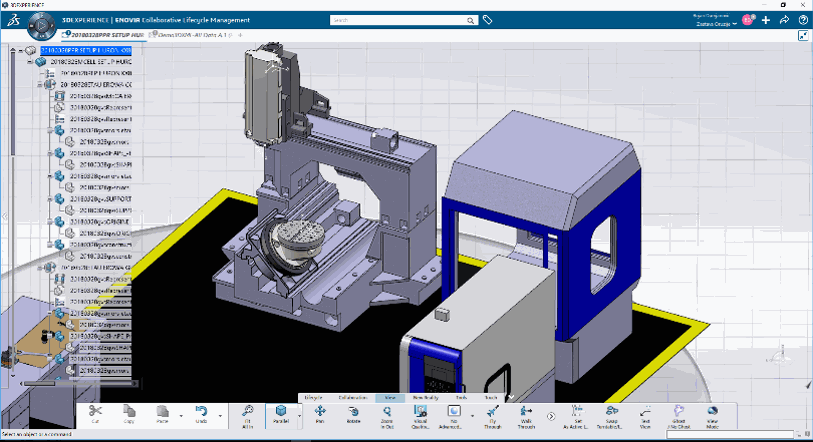Start the Fly Through navigation tool
The height and width of the screenshot is (442, 813).
coord(492,410)
